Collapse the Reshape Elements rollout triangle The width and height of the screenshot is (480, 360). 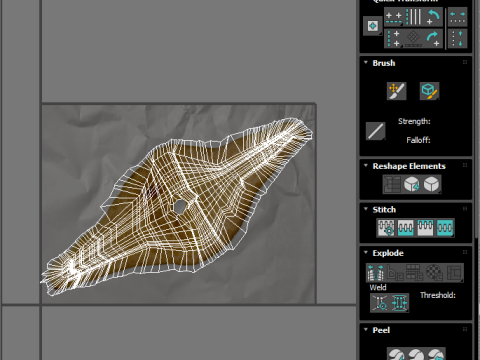[366, 166]
